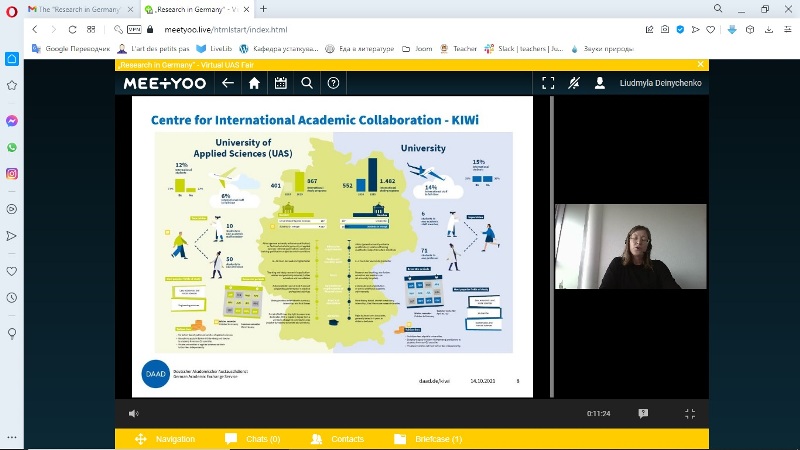
Task: Mute the webcast volume speaker
Action: 134,413
